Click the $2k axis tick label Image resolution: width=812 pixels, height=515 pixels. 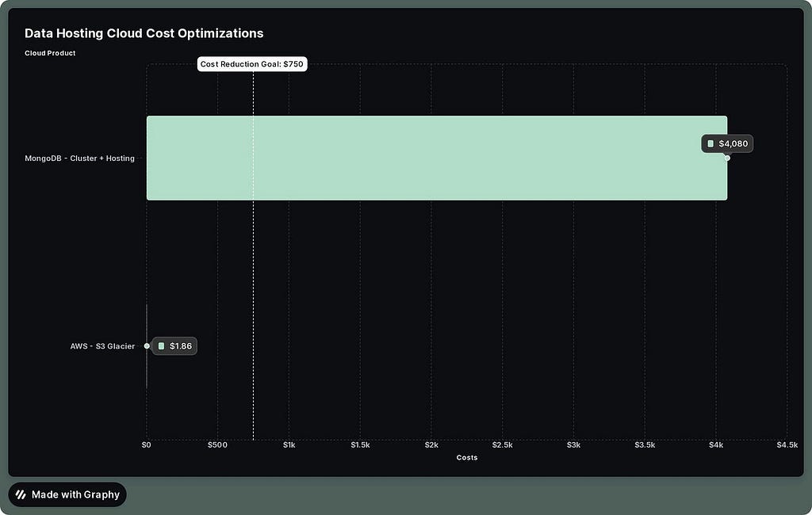tap(431, 444)
